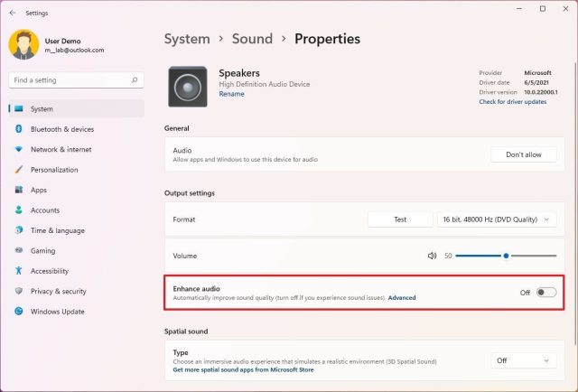Click the Apps icon in sidebar
Viewport: 578px width, 392px height.
coord(19,190)
